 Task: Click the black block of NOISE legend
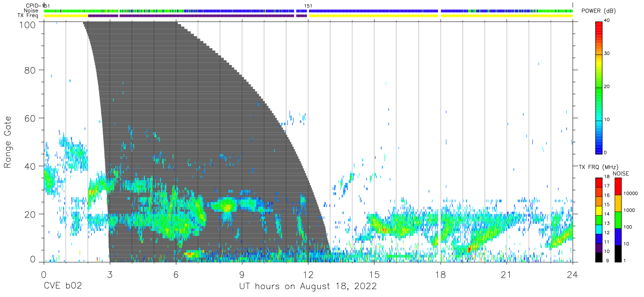pos(617,253)
